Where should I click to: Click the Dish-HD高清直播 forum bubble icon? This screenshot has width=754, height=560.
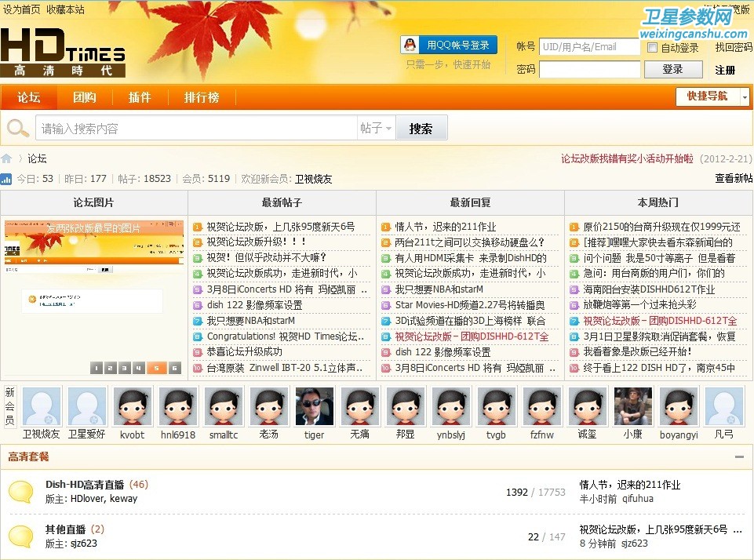(x=20, y=492)
